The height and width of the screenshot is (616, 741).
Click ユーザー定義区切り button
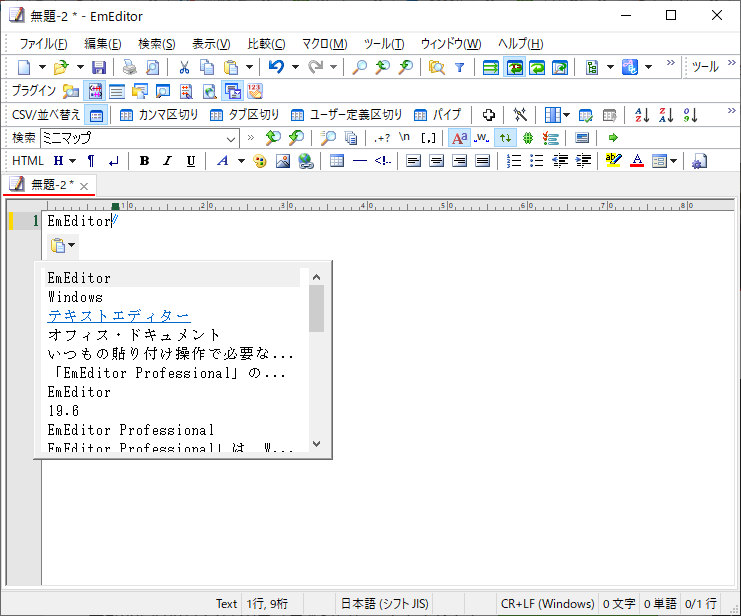pyautogui.click(x=346, y=115)
